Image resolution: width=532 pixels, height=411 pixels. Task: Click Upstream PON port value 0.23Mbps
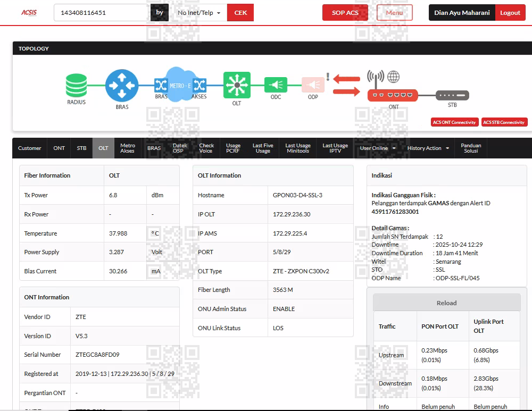click(x=434, y=350)
